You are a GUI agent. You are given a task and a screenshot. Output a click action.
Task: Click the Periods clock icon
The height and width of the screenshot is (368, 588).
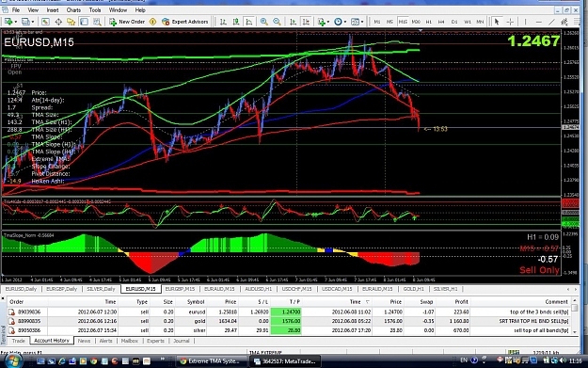click(338, 22)
